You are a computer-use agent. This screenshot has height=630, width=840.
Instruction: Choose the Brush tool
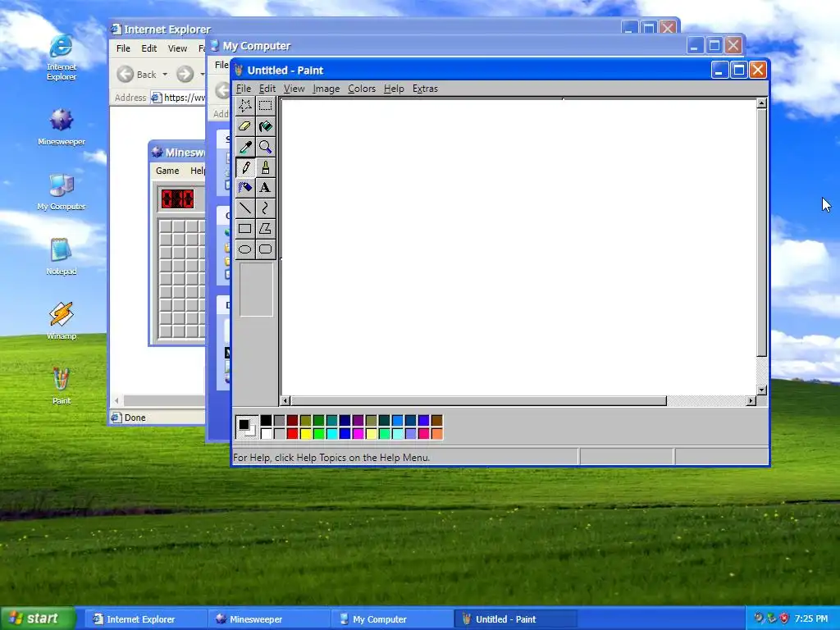[265, 167]
